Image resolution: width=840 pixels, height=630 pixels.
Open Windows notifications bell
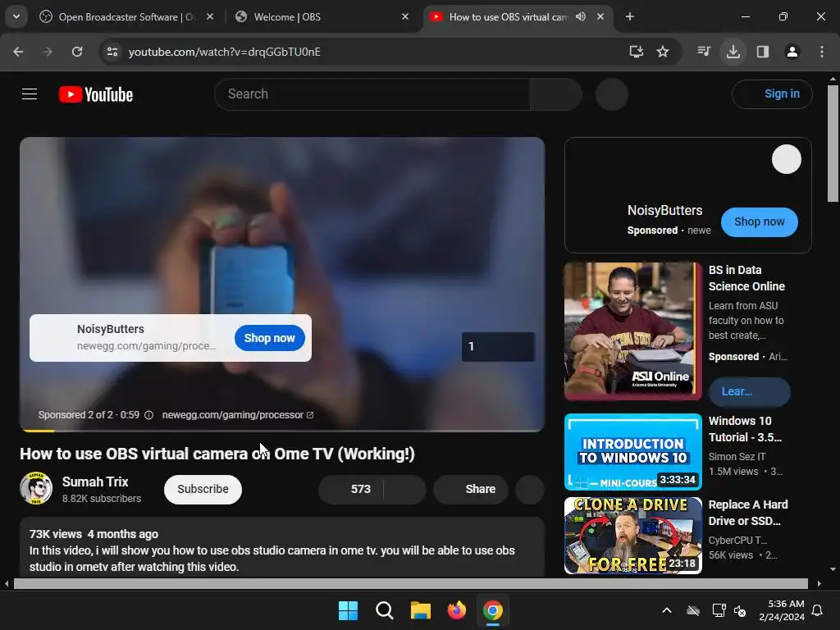(818, 610)
